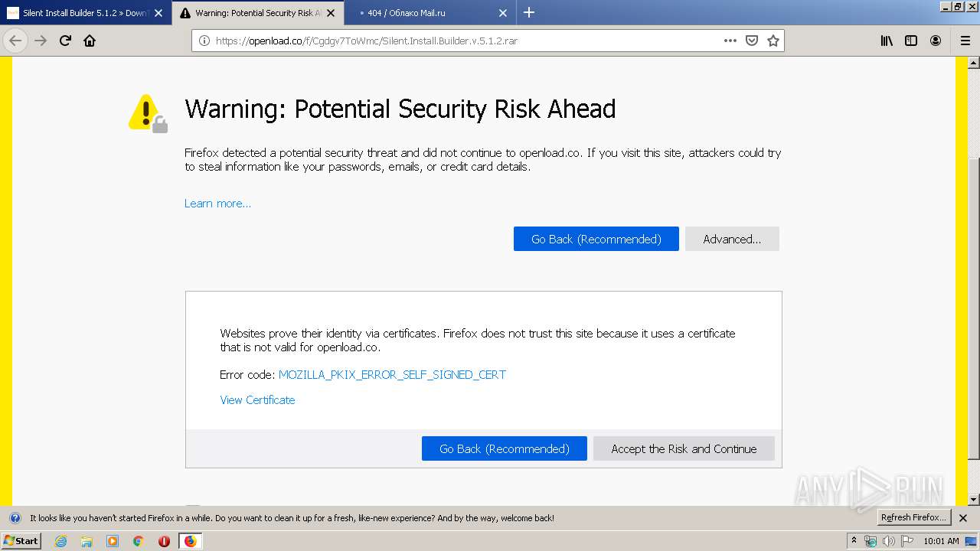Bookmark this page with the star icon
The height and width of the screenshot is (551, 980).
[x=773, y=41]
